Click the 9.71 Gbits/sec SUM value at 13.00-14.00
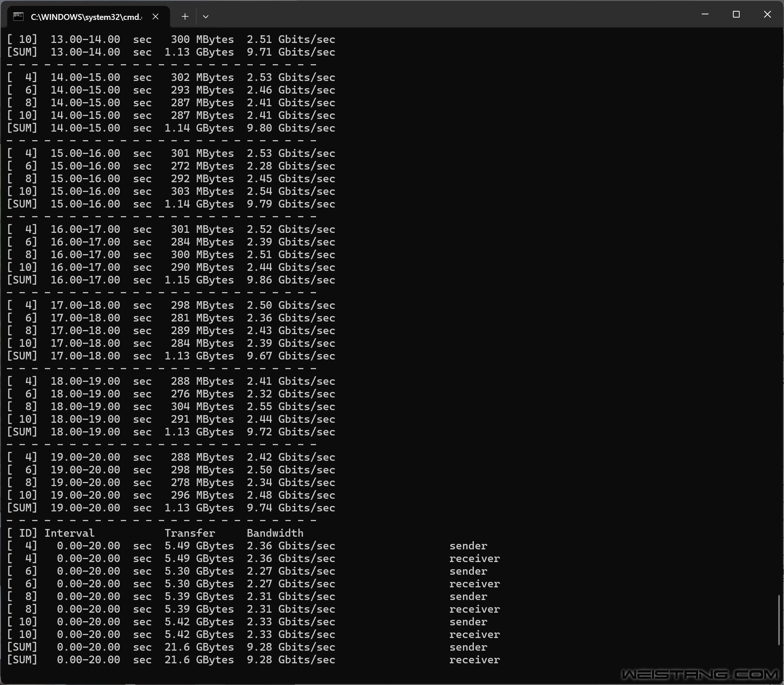Viewport: 784px width, 685px height. point(291,52)
